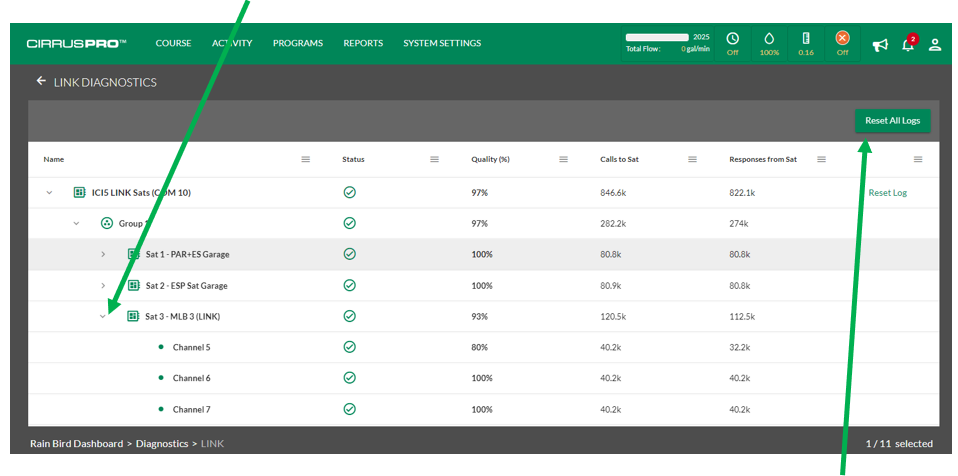Click the CirrusPRO logo
This screenshot has width=958, height=476.
point(76,44)
